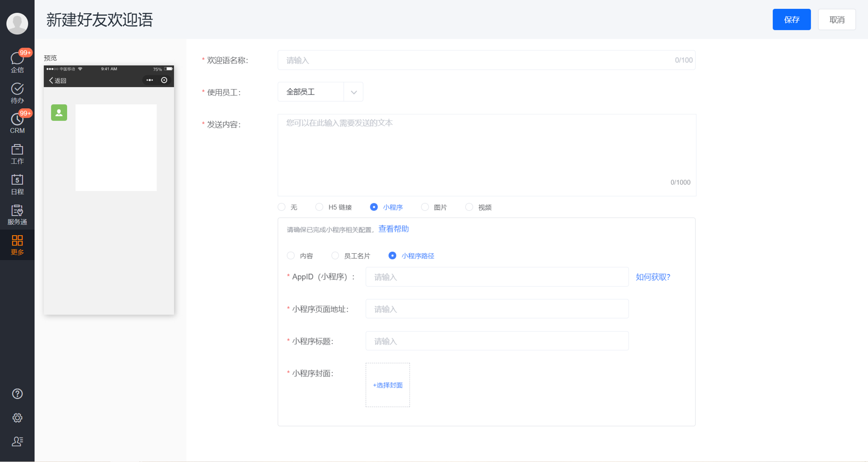Open 待办 to-do section
This screenshot has width=868, height=462.
click(x=17, y=93)
